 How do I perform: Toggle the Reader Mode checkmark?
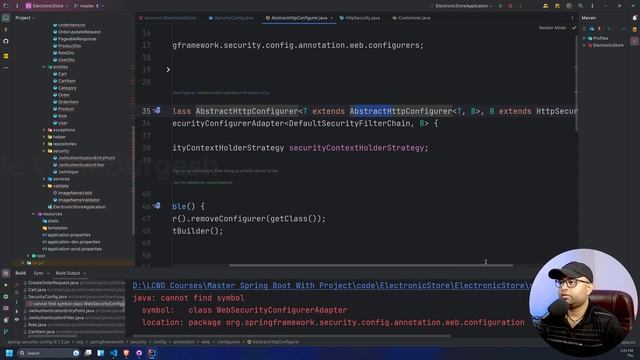574,28
